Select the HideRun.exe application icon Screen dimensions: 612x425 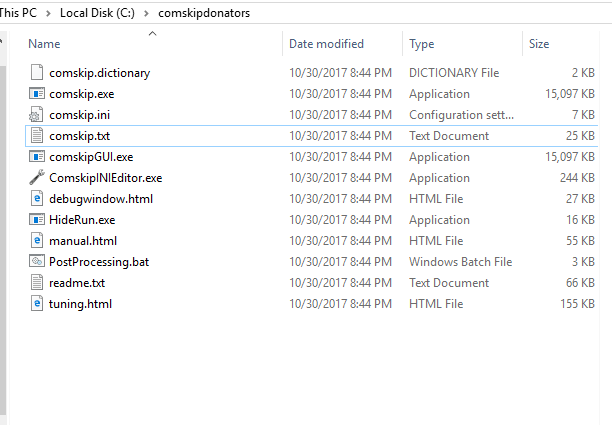(x=37, y=220)
